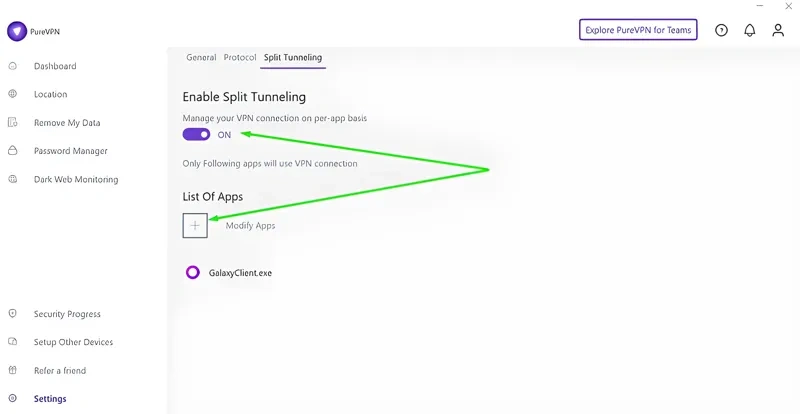Click the GalaxyClient.exe app icon
Screen dimensions: 800x414
193,272
